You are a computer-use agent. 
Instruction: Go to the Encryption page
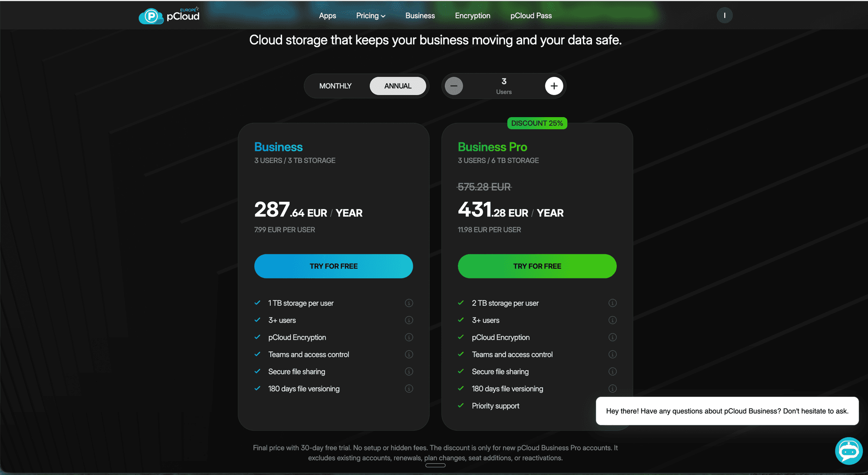[472, 15]
